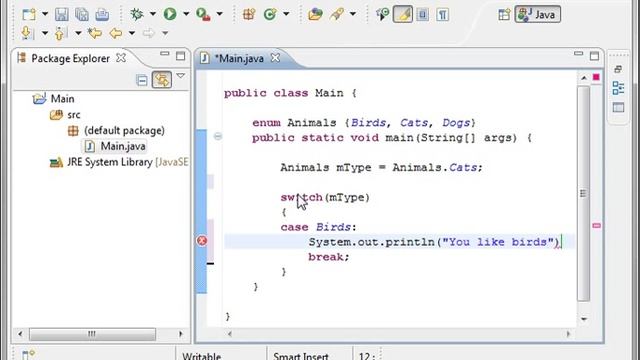
Task: Click the Open Type folder icon
Action: pyautogui.click(x=315, y=15)
